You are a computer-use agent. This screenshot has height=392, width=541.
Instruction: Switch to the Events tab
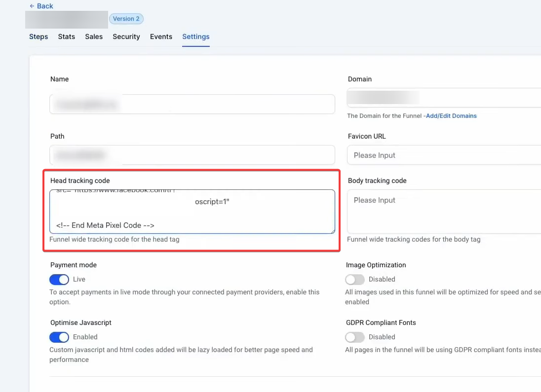(x=161, y=36)
